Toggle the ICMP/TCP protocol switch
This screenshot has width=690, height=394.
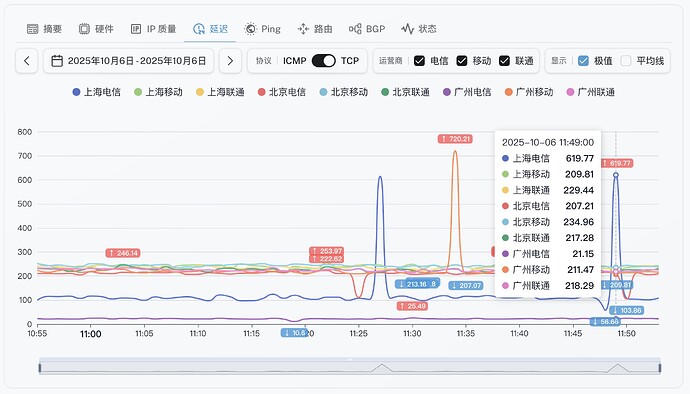[323, 61]
